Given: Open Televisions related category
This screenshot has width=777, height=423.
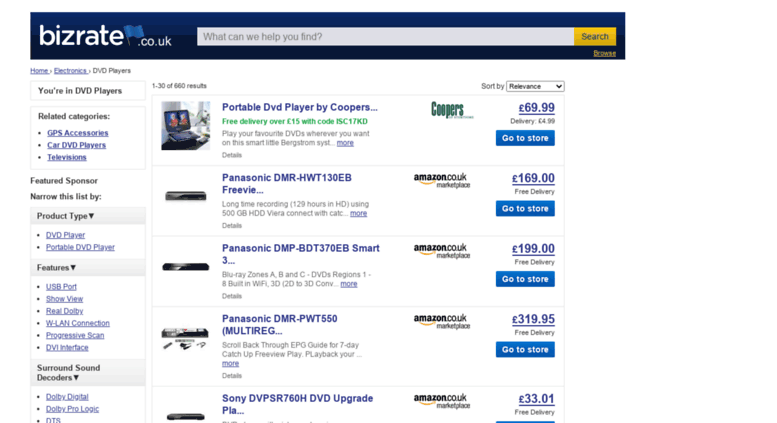Looking at the screenshot, I should pyautogui.click(x=67, y=157).
